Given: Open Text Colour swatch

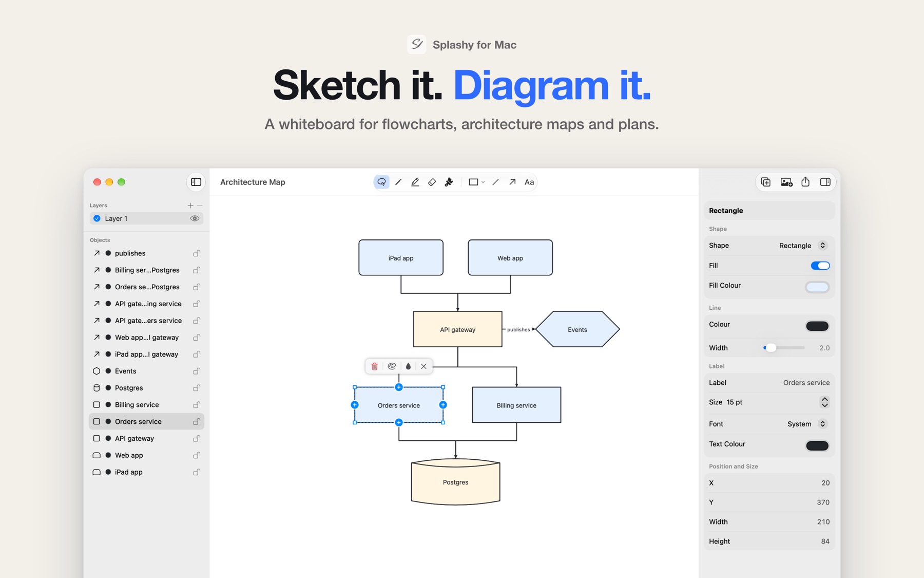Looking at the screenshot, I should pyautogui.click(x=817, y=445).
